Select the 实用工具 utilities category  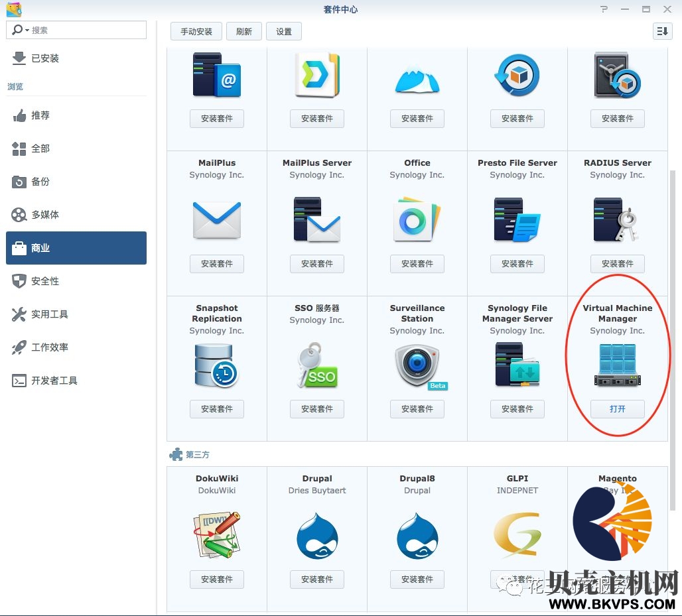click(x=76, y=314)
